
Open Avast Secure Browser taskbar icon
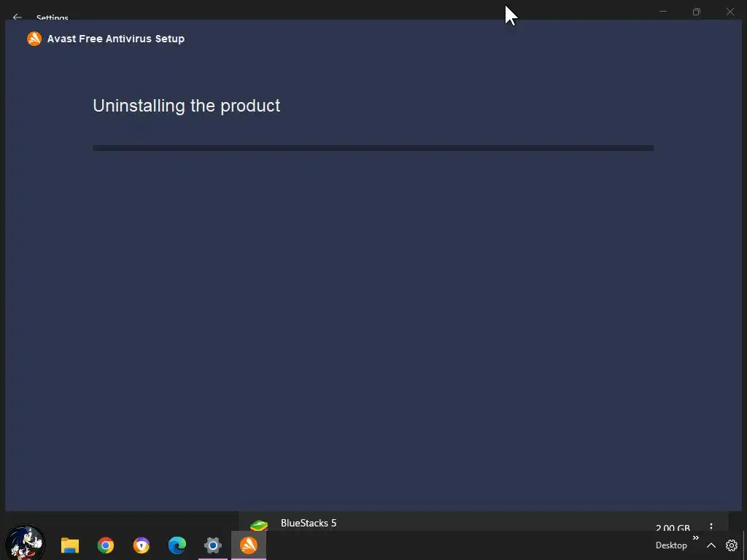click(x=142, y=545)
